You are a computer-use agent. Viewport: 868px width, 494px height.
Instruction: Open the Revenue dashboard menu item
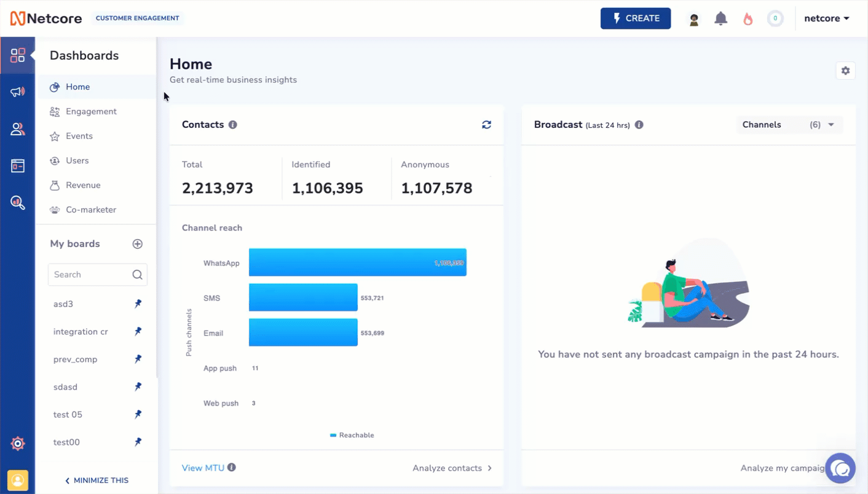(x=84, y=185)
